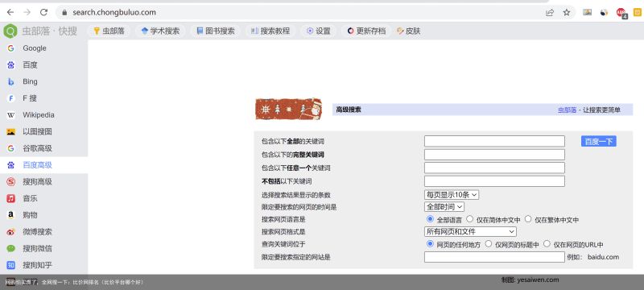The image size is (644, 290).
Task: Open 图书搜索 tab
Action: 216,31
